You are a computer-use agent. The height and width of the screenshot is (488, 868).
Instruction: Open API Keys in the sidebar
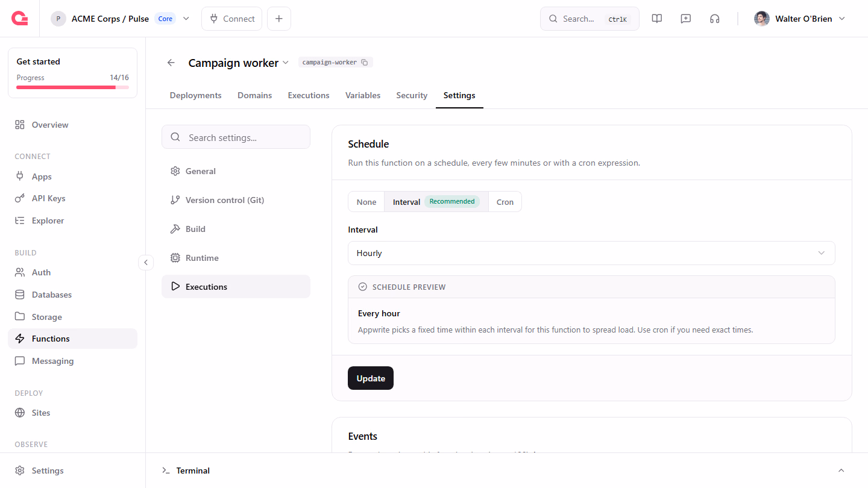point(72,198)
